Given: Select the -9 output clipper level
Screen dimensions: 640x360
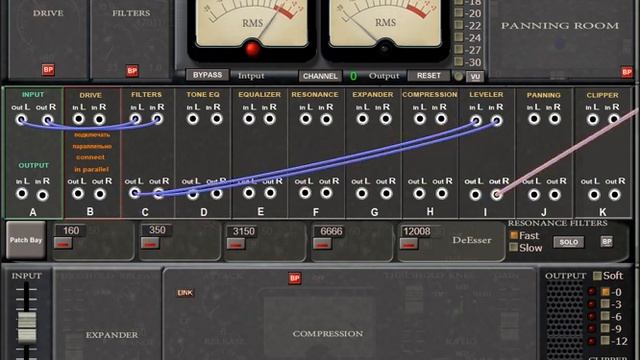Looking at the screenshot, I should click(605, 328).
